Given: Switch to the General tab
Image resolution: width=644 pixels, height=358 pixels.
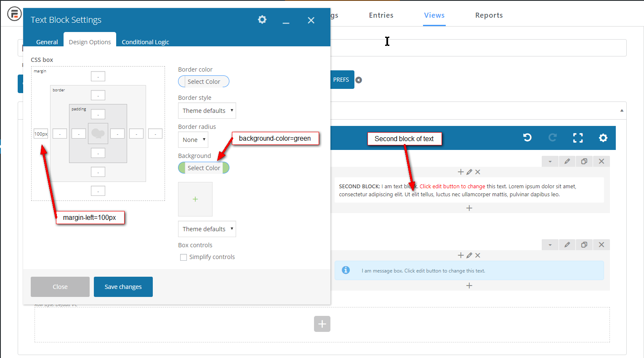Looking at the screenshot, I should [x=47, y=42].
